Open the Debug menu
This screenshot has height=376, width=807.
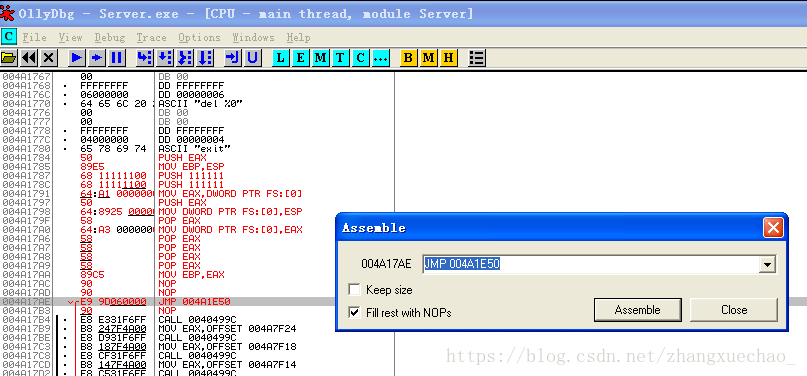pyautogui.click(x=110, y=38)
